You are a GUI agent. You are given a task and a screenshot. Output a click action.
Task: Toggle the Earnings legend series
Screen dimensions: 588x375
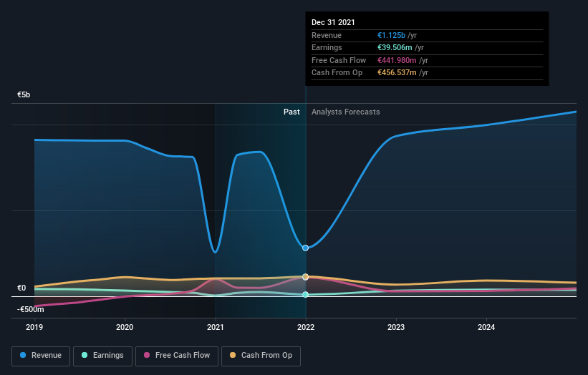(102, 356)
